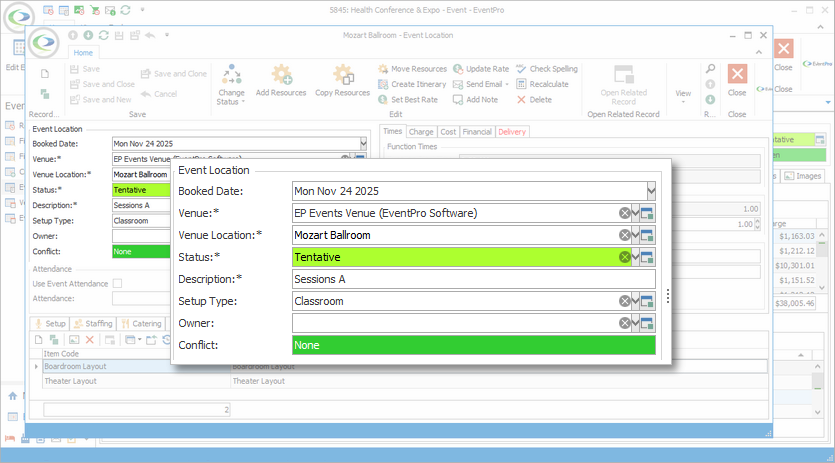Switch to the Staffing tab

pos(93,324)
